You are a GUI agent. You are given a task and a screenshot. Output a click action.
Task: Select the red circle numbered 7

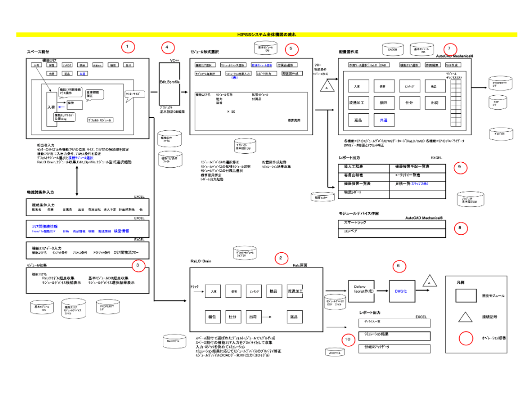[450, 48]
